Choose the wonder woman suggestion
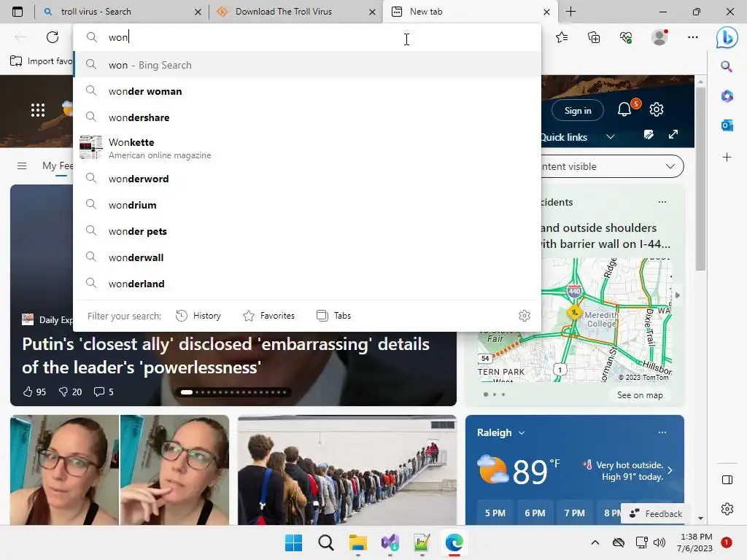 (307, 91)
